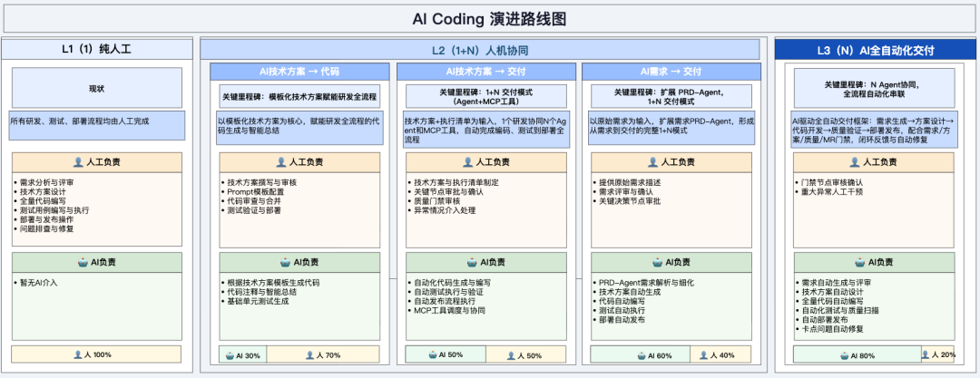Click the AI需求 → 交付 column title
The width and height of the screenshot is (980, 378).
coord(670,72)
